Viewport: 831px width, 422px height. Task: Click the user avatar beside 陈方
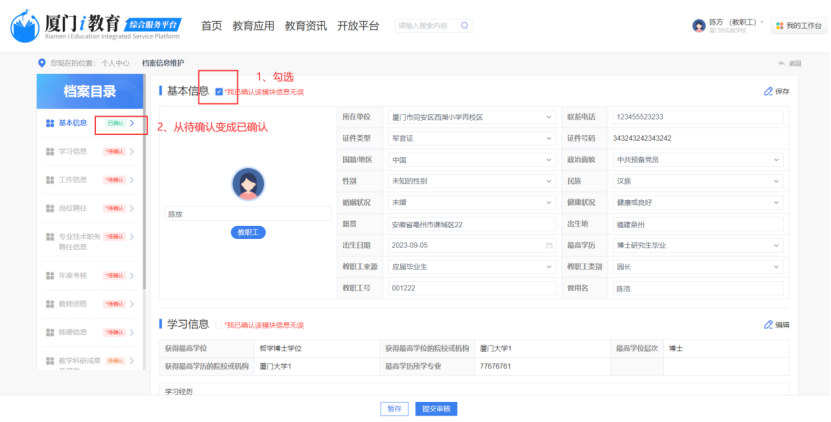(699, 26)
